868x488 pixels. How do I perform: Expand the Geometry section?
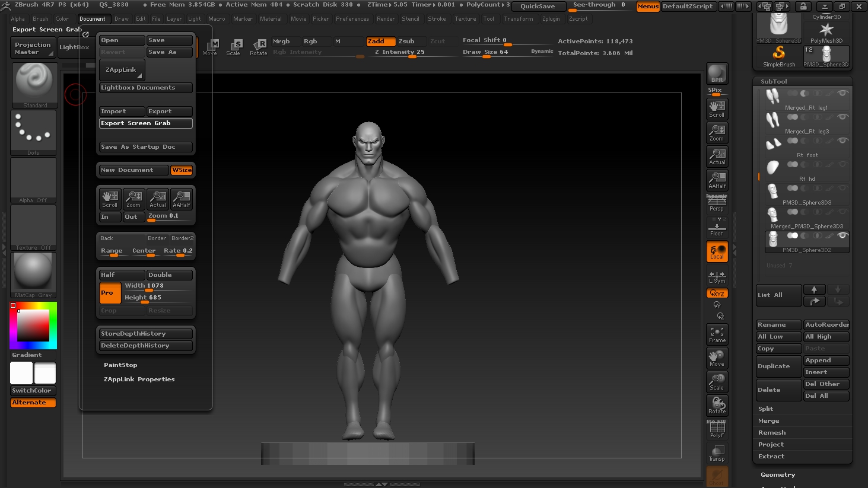tap(778, 475)
